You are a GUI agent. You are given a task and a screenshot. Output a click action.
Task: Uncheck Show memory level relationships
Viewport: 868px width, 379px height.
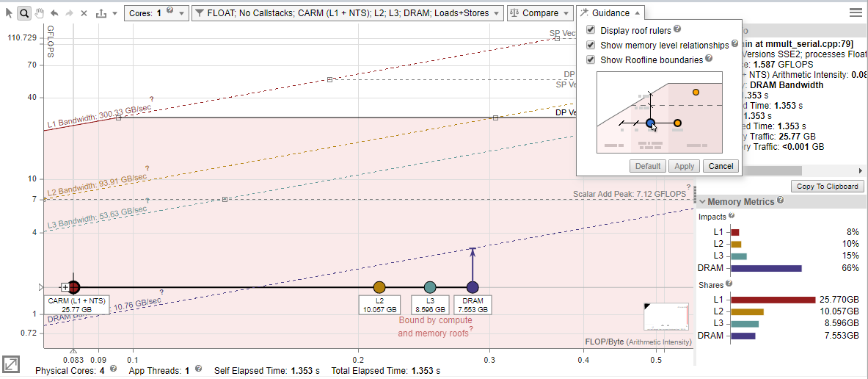591,45
